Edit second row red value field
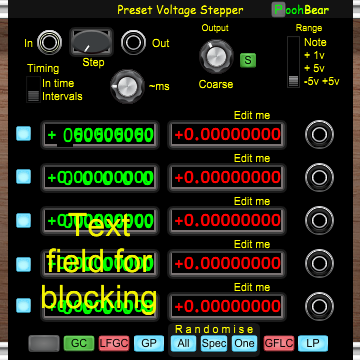The width and height of the screenshot is (360, 360). (x=227, y=177)
